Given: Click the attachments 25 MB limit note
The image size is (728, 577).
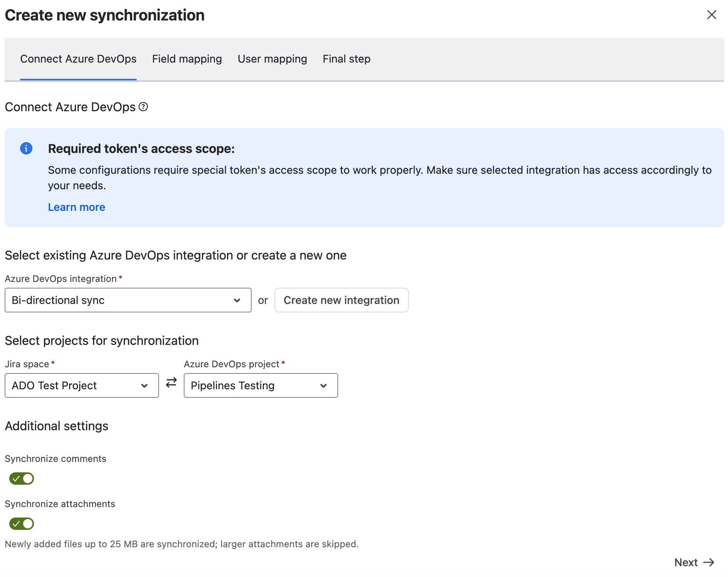Looking at the screenshot, I should tap(182, 544).
